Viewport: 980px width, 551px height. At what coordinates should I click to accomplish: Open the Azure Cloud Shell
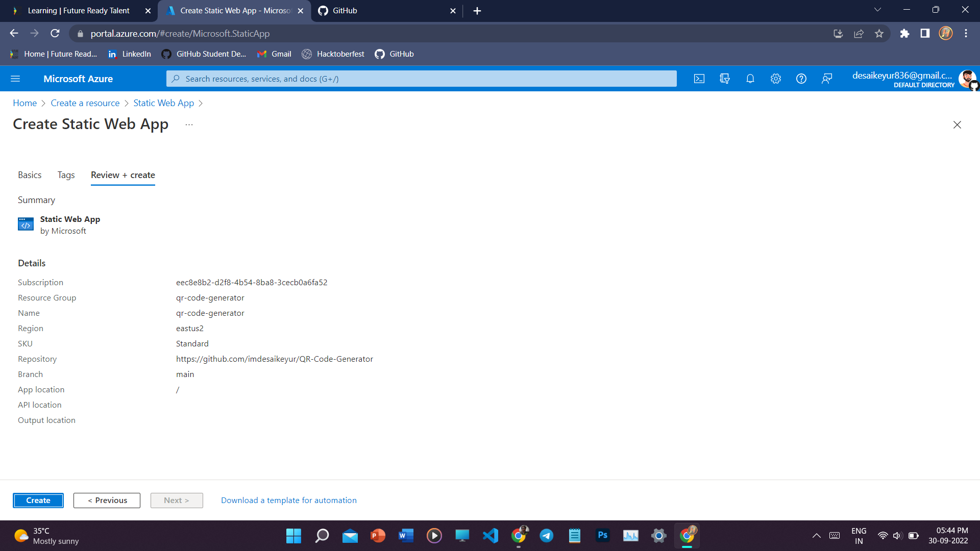(699, 79)
